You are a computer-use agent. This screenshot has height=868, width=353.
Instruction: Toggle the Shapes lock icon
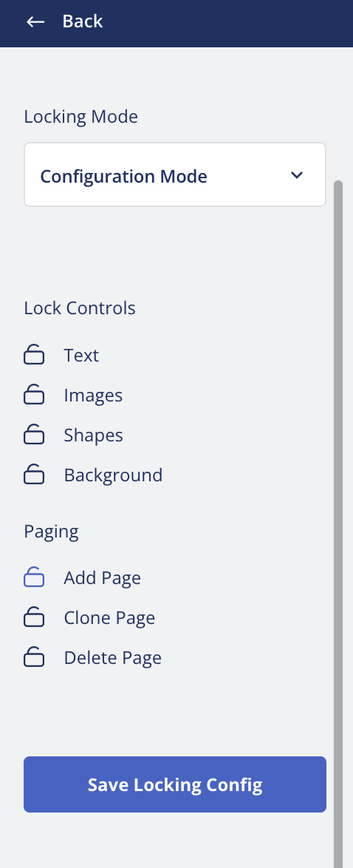(34, 435)
